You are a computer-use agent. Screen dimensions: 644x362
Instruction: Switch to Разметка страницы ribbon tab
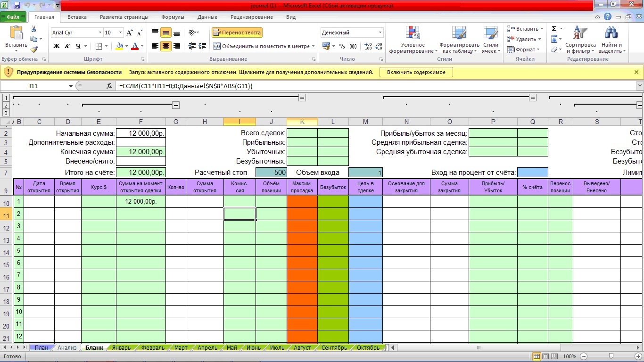[x=124, y=17]
